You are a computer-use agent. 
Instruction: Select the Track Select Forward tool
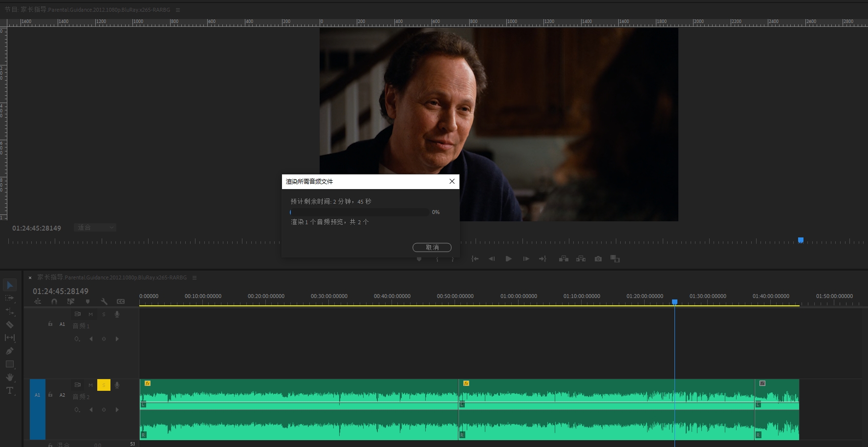pos(10,298)
